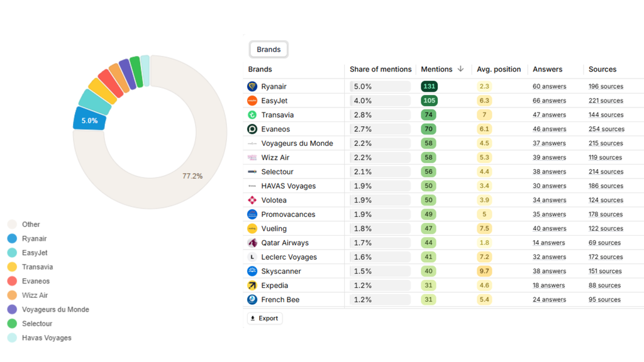Open Ryanair's 60 answers link
This screenshot has width=644, height=362.
pyautogui.click(x=549, y=87)
